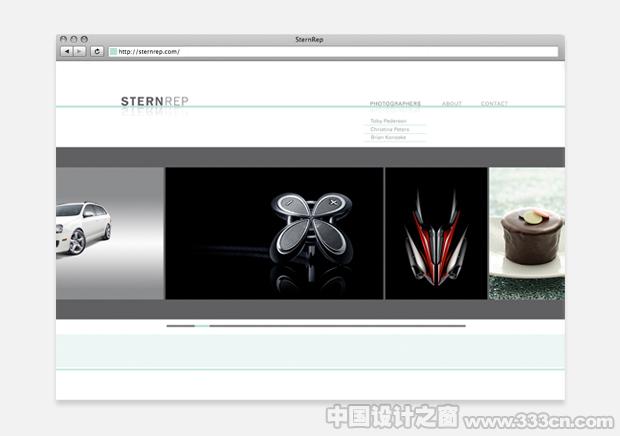Minimize the SternRep browser window
620x436 pixels.
point(74,39)
